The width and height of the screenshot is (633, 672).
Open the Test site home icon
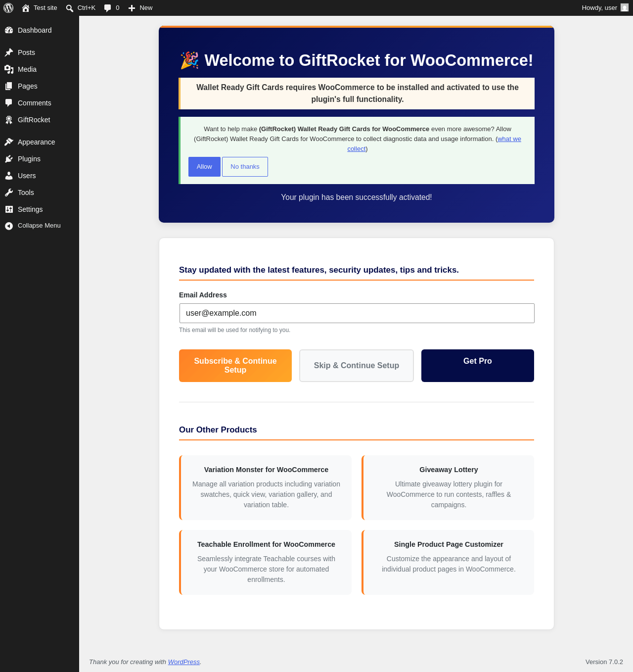pyautogui.click(x=26, y=8)
